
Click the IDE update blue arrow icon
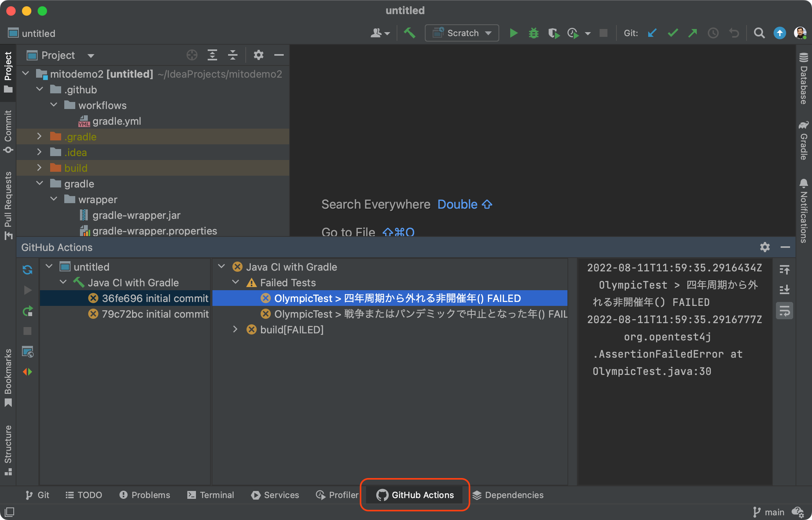(x=779, y=33)
